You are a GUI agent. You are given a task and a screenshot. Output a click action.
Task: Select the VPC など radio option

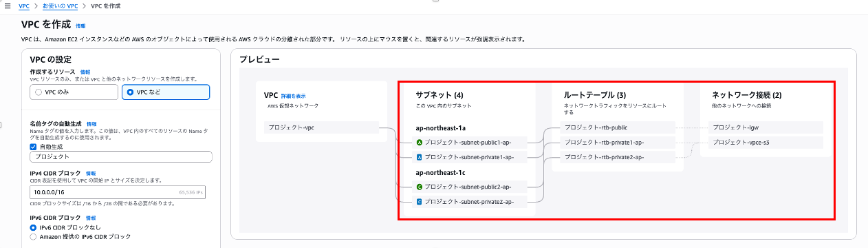pos(165,92)
